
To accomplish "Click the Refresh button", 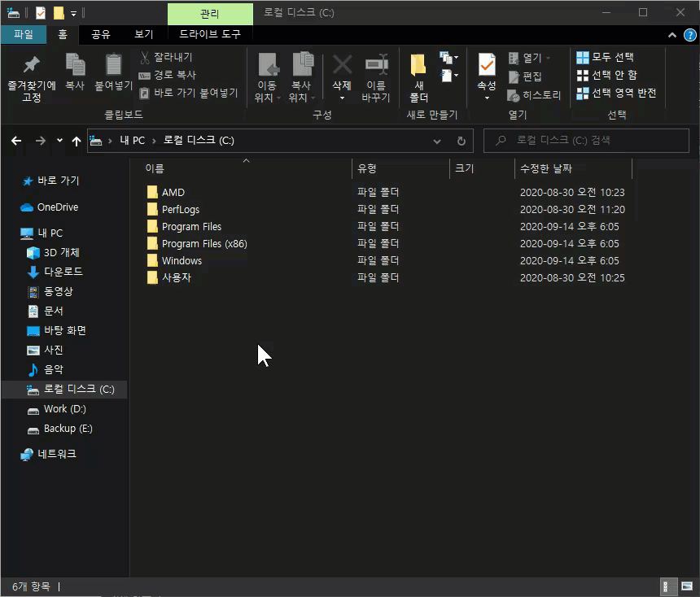I will (x=462, y=142).
